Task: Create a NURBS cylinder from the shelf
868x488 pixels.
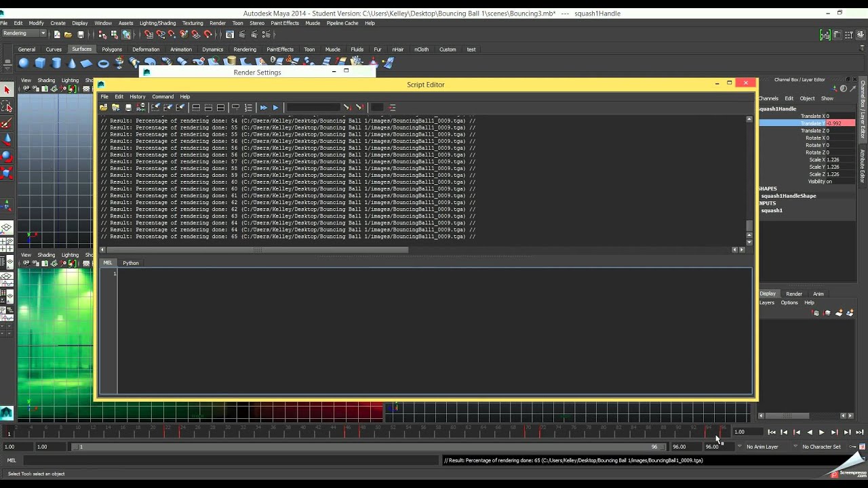Action: (56, 63)
